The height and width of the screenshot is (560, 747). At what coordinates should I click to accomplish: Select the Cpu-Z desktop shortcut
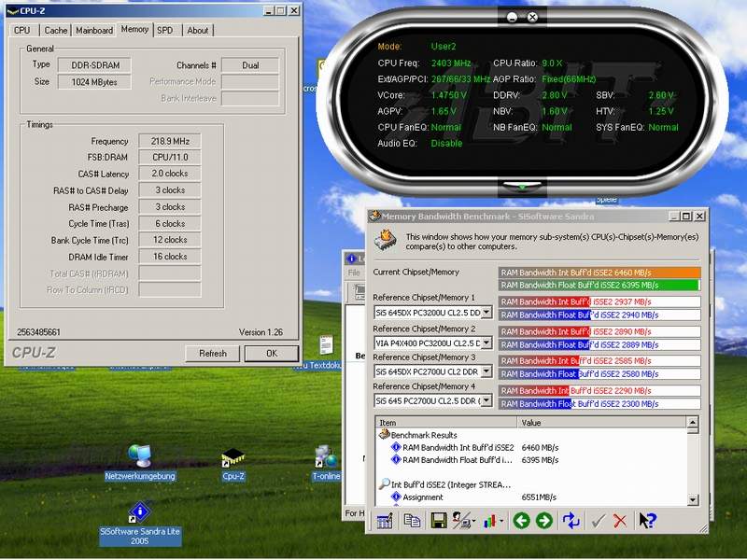tap(233, 464)
